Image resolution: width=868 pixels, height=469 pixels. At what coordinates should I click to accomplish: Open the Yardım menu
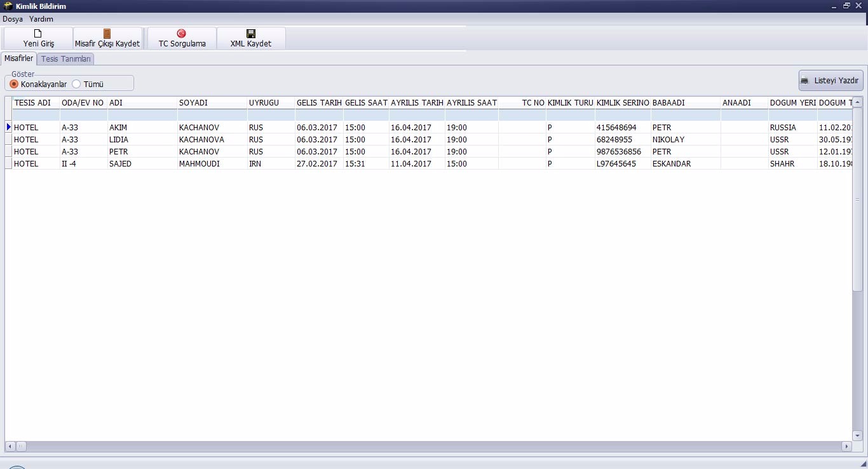tap(41, 19)
